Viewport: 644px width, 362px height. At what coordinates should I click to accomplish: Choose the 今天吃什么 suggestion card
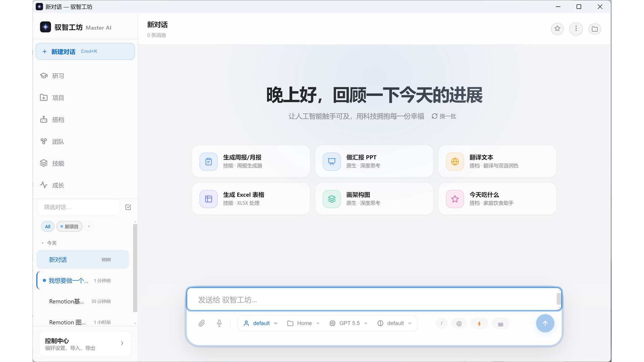tap(497, 199)
